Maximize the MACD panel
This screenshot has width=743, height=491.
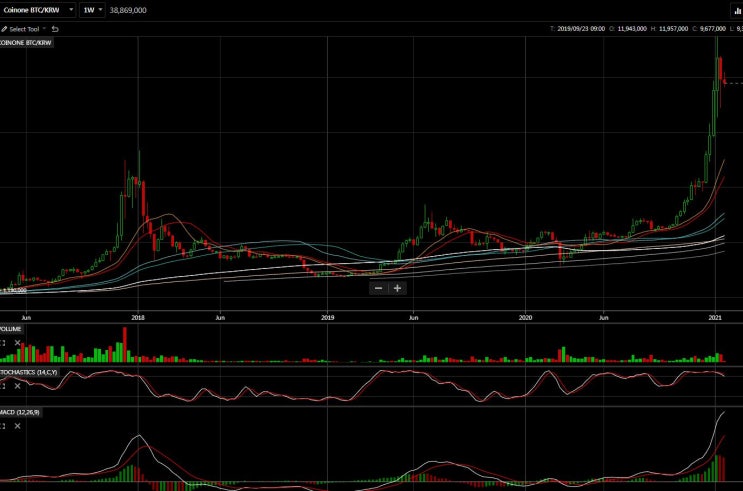2,426
